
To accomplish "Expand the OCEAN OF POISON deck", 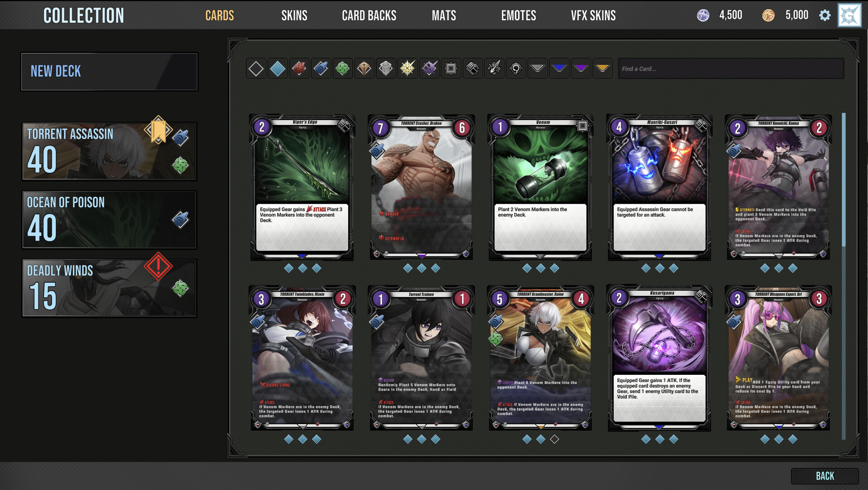I will [109, 219].
